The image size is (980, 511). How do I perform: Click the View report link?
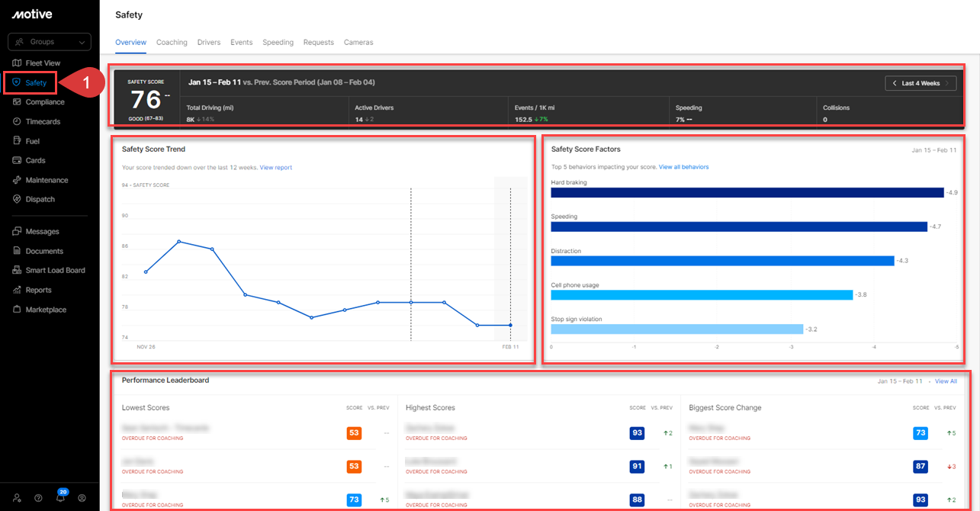click(x=275, y=168)
